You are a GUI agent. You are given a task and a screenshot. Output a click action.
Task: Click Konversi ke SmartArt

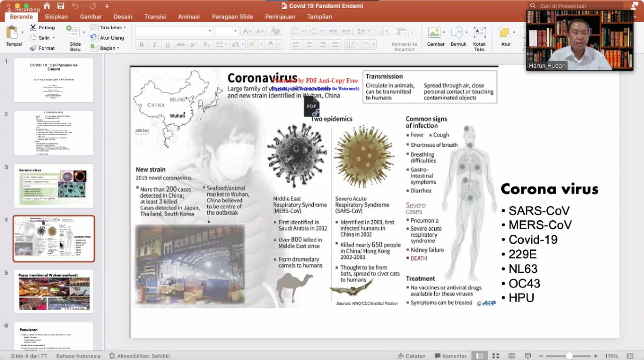tap(404, 39)
